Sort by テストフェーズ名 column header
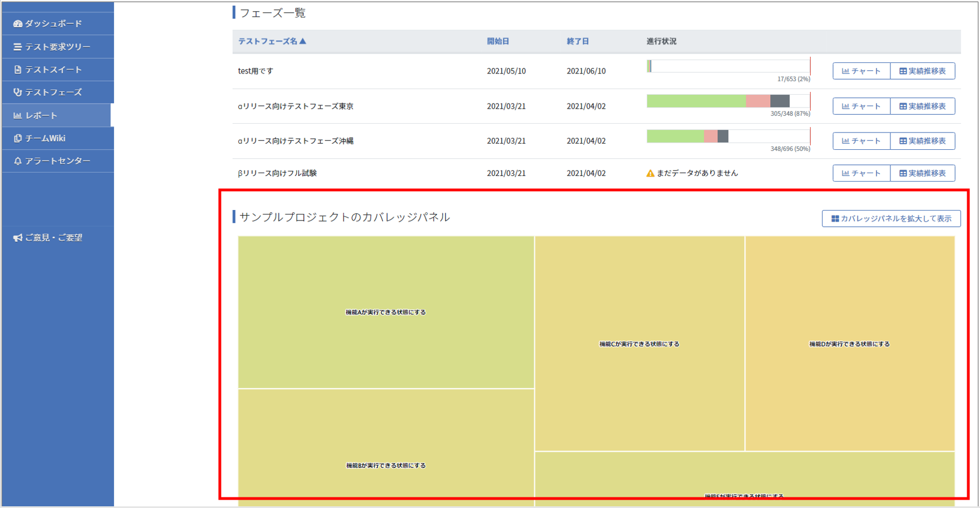The height and width of the screenshot is (508, 980). (272, 41)
